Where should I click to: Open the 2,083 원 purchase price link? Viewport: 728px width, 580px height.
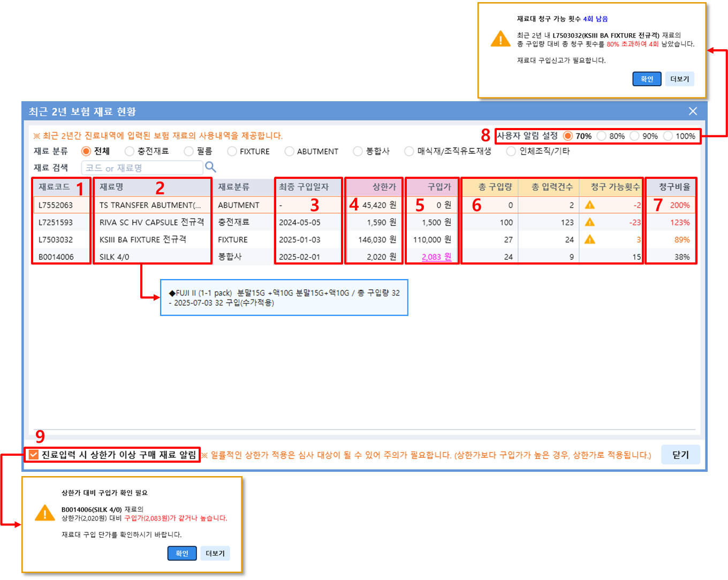(436, 257)
